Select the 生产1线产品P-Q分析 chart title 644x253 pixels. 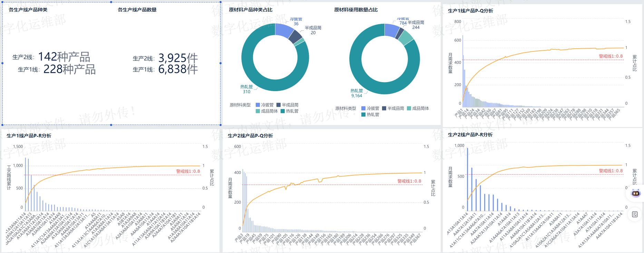[470, 11]
